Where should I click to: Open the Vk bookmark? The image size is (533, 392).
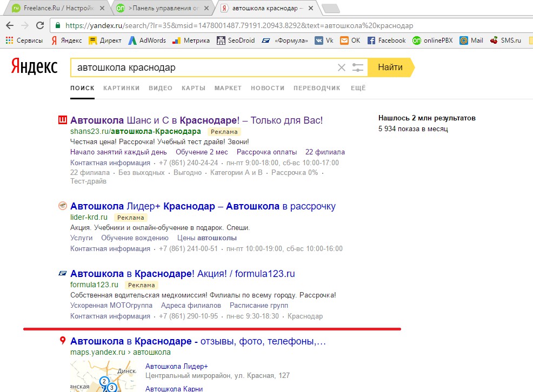(324, 40)
